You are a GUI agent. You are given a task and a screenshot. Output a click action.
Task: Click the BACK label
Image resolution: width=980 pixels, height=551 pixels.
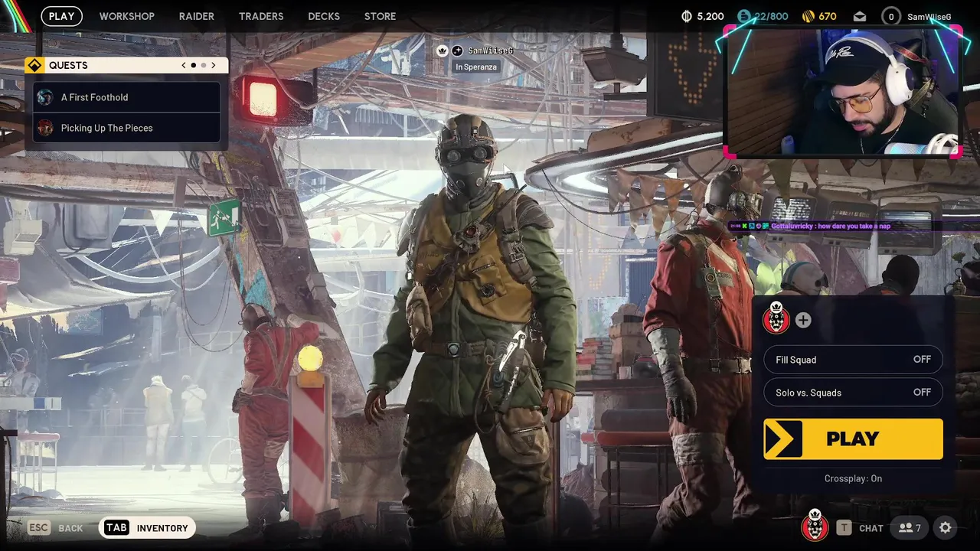[x=70, y=528]
